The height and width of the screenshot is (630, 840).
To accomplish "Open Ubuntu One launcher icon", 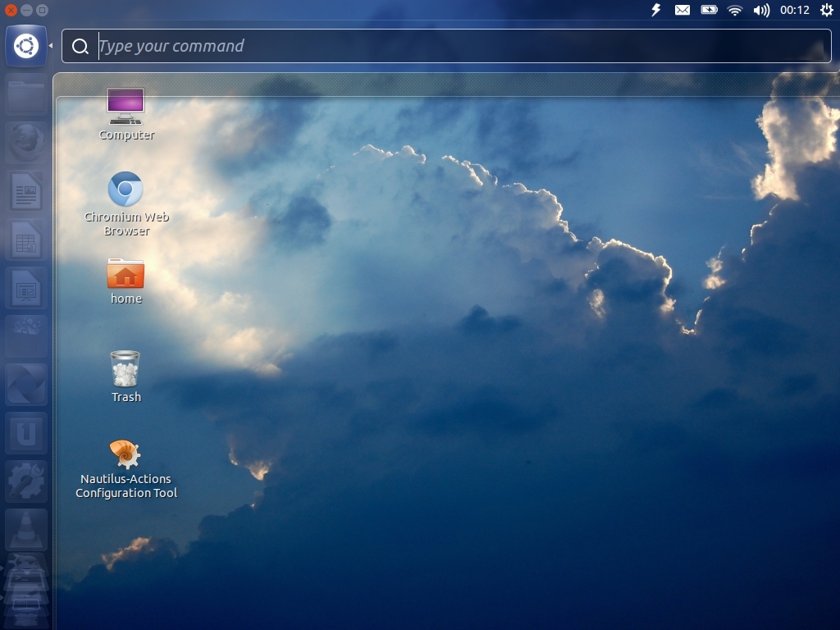I will [26, 433].
